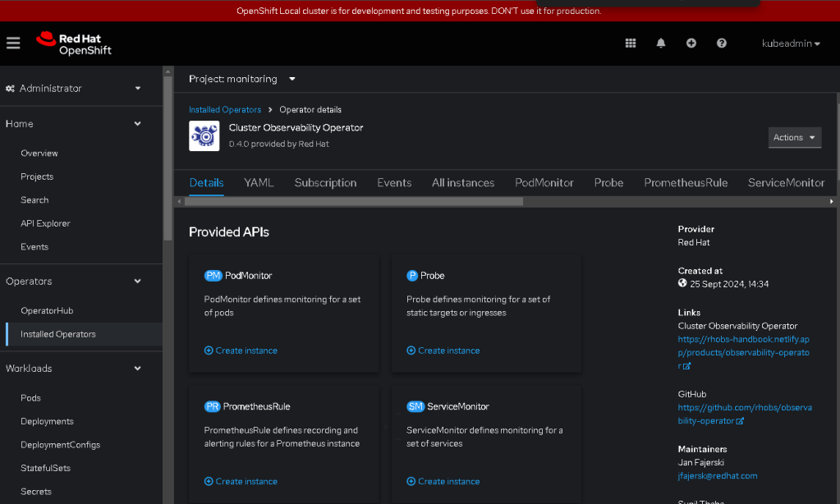Go to Installed Operators breadcrumb link
Viewport: 840px width, 504px height.
click(x=225, y=109)
